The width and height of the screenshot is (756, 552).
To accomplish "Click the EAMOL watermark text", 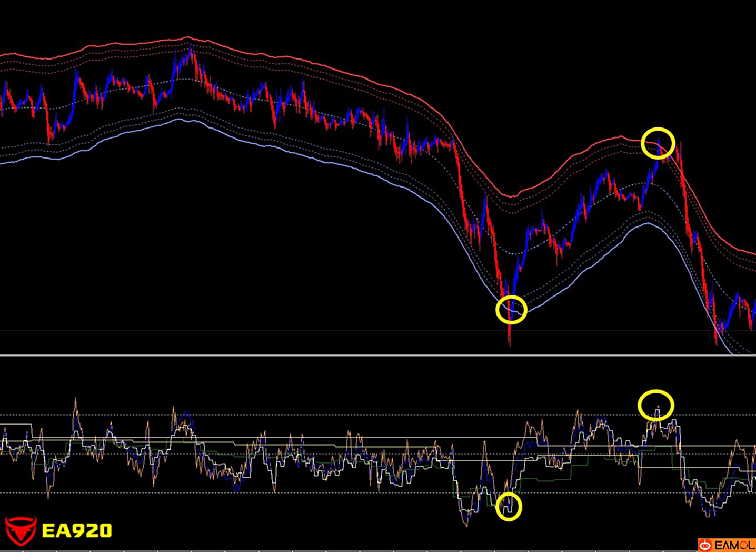I will (x=733, y=546).
